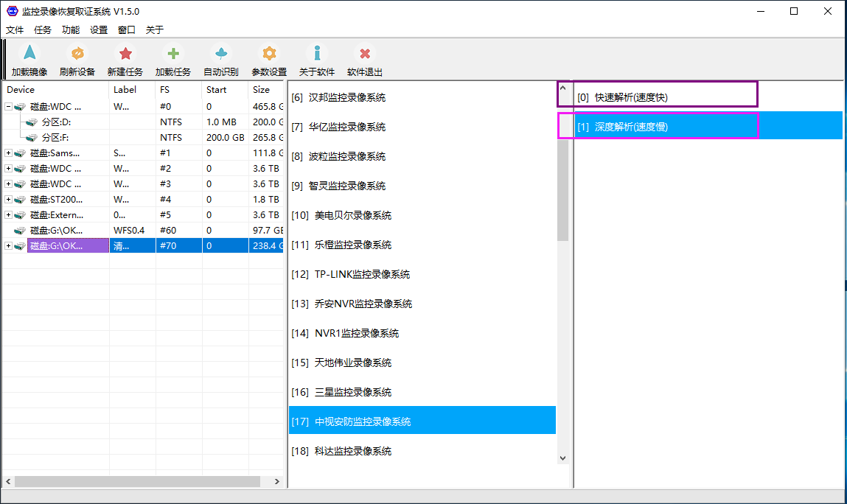Open the 文件 menu
Image resolution: width=847 pixels, height=504 pixels.
coord(15,30)
